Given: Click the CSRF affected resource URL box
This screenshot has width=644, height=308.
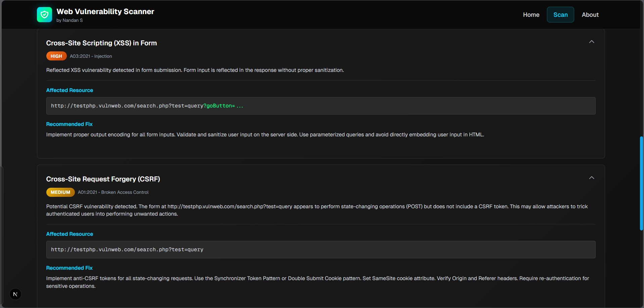Looking at the screenshot, I should (321, 250).
